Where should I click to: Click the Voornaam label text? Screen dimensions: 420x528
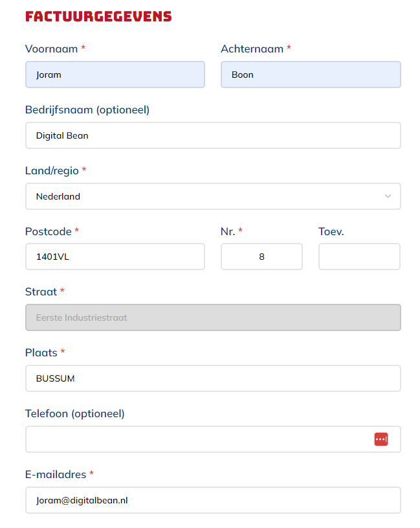(x=51, y=49)
